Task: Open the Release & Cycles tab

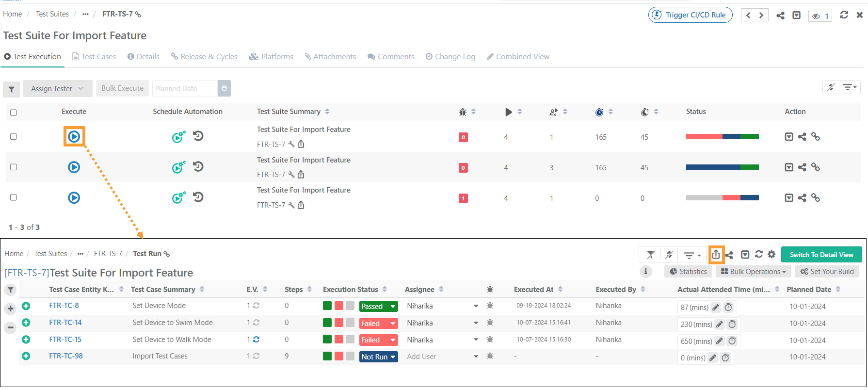Action: [x=204, y=57]
